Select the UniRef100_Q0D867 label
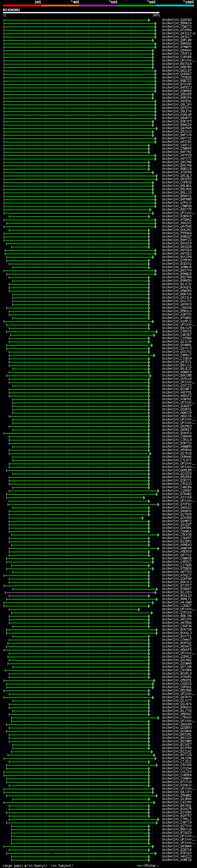This screenshot has width=197, height=868. (x=177, y=74)
